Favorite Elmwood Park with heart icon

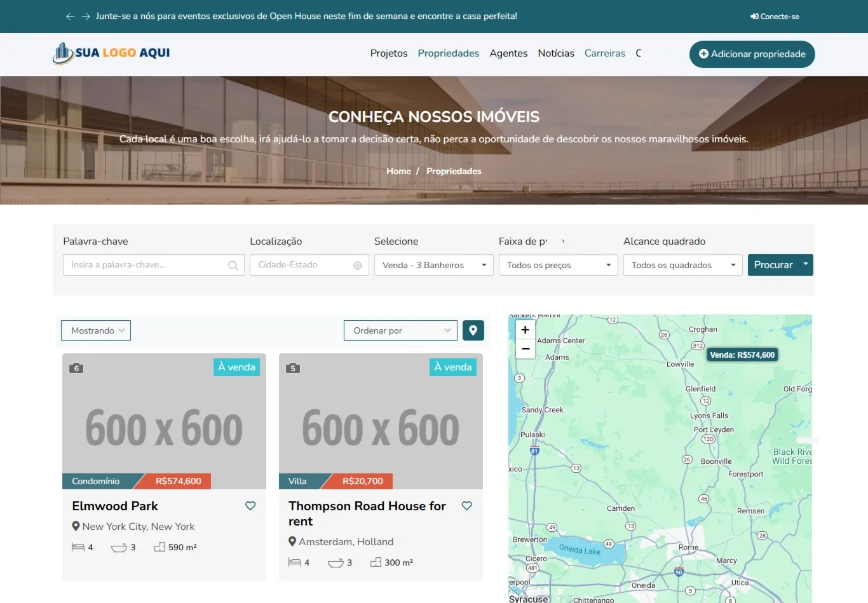coord(250,506)
